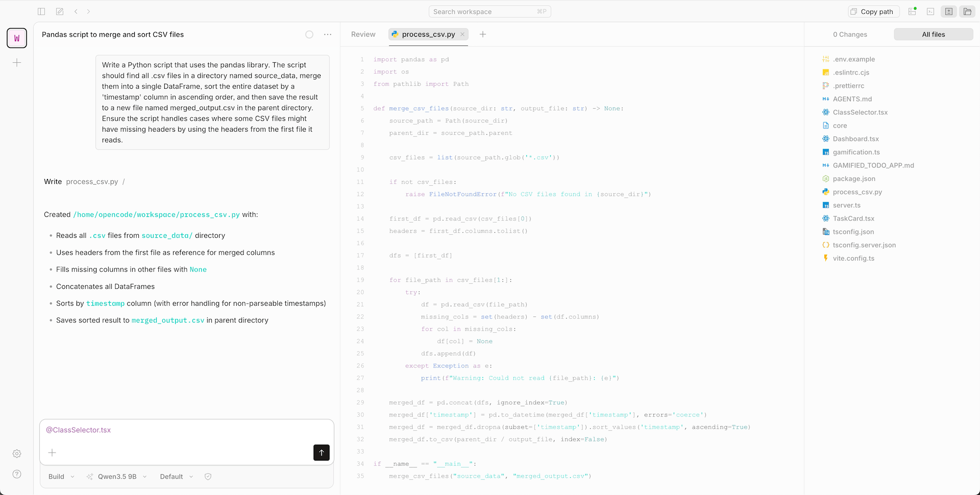Open the Build agent dropdown
Viewport: 980px width, 495px height.
61,477
